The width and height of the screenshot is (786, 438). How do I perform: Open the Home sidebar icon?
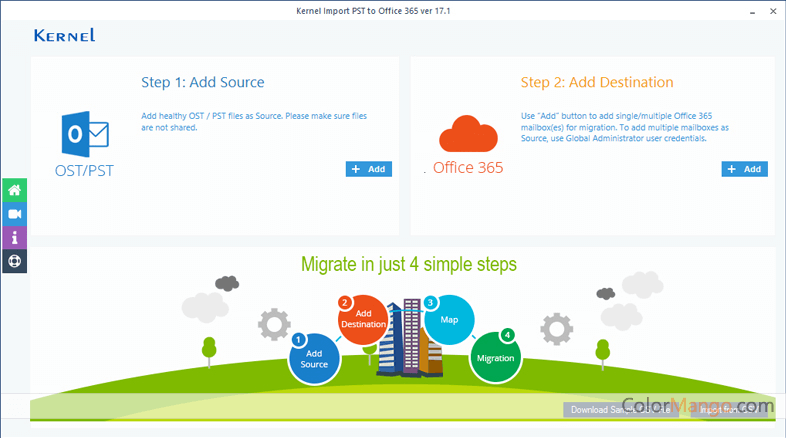tap(15, 190)
